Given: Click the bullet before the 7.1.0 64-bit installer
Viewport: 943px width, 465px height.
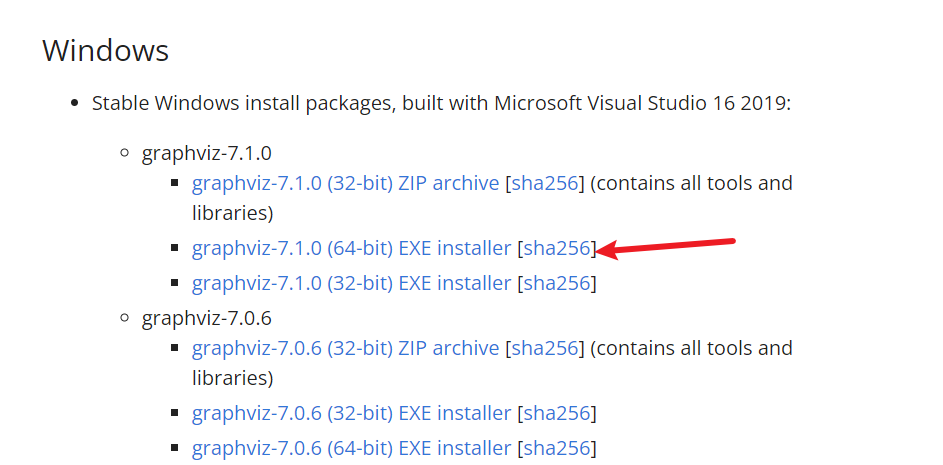Looking at the screenshot, I should (x=174, y=247).
